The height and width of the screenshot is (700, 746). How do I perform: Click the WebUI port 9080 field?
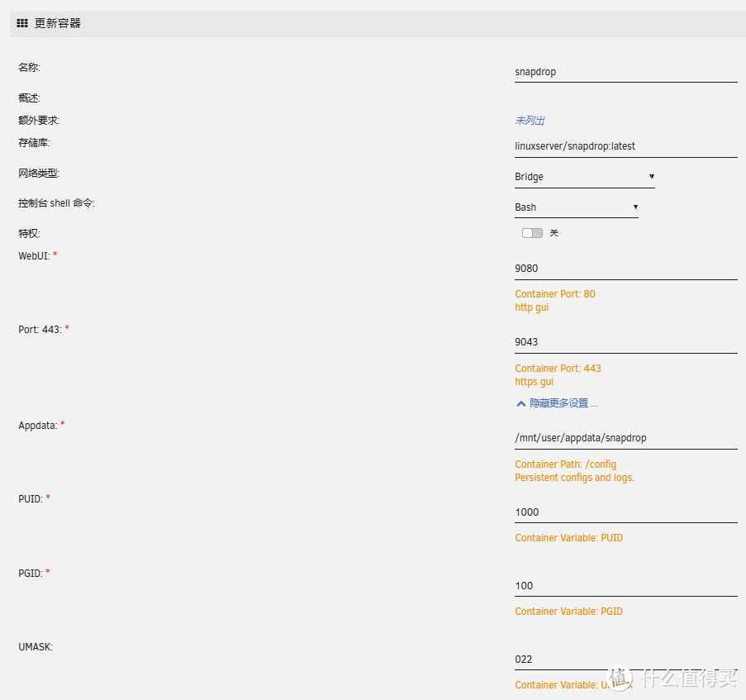625,269
